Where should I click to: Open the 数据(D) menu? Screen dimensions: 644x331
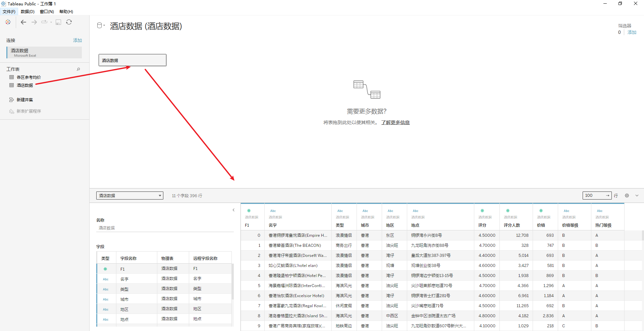point(28,12)
